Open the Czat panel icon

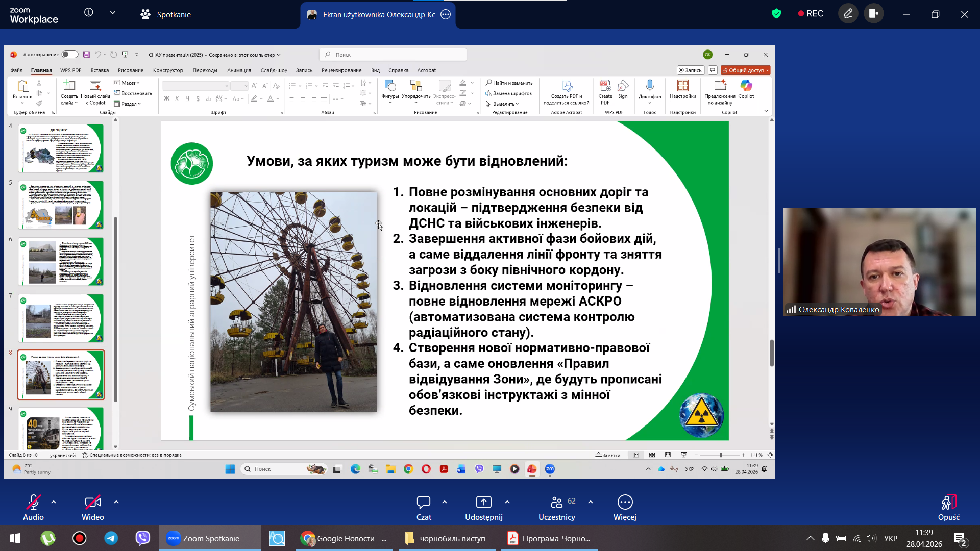tap(423, 503)
